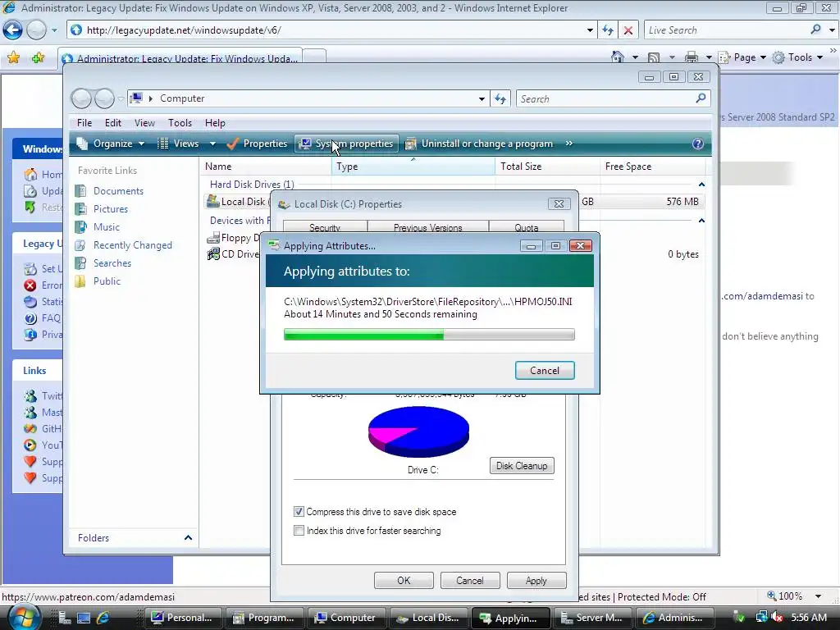Click the Add to Favorites icon
This screenshot has height=630, width=840.
pyautogui.click(x=38, y=57)
